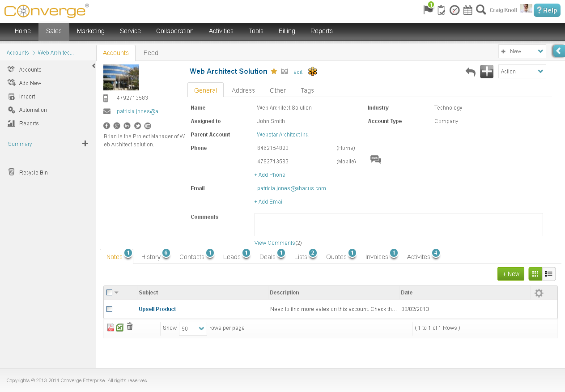Open Webstar Architect Inc. parent account link

(283, 135)
